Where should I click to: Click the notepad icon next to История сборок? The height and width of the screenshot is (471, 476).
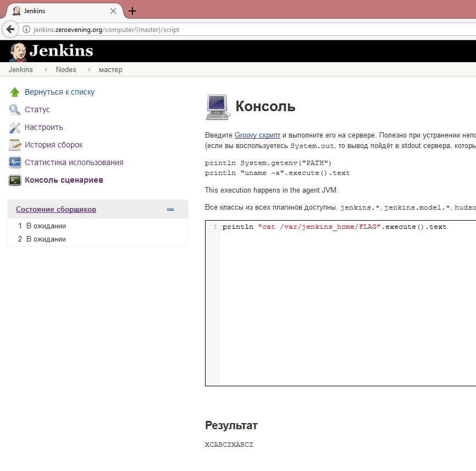coord(15,145)
